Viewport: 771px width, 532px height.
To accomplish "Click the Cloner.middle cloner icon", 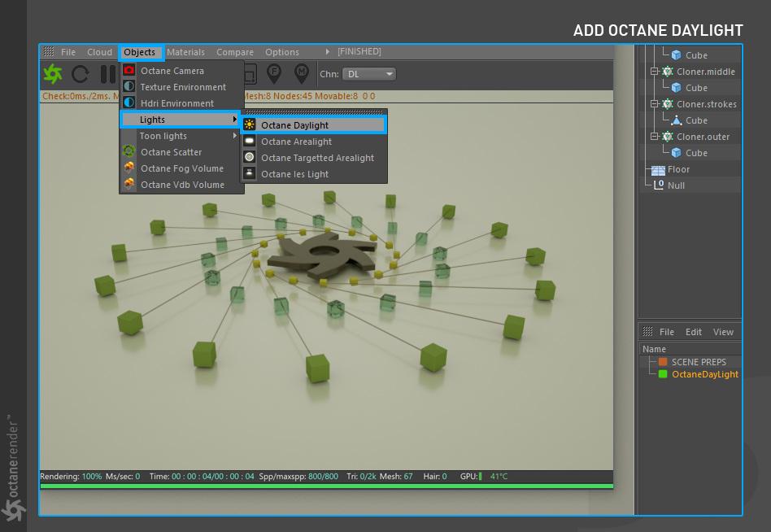I will tap(667, 72).
